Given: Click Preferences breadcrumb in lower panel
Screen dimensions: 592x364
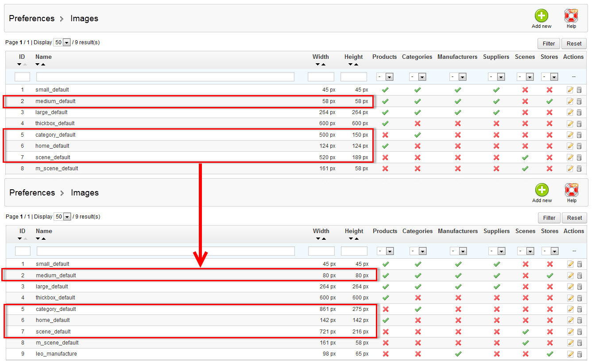Looking at the screenshot, I should 32,192.
